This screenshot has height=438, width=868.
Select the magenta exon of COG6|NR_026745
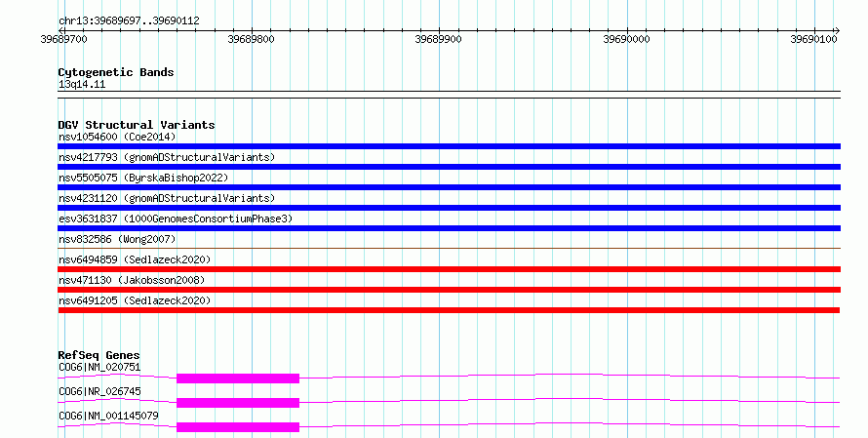(238, 403)
